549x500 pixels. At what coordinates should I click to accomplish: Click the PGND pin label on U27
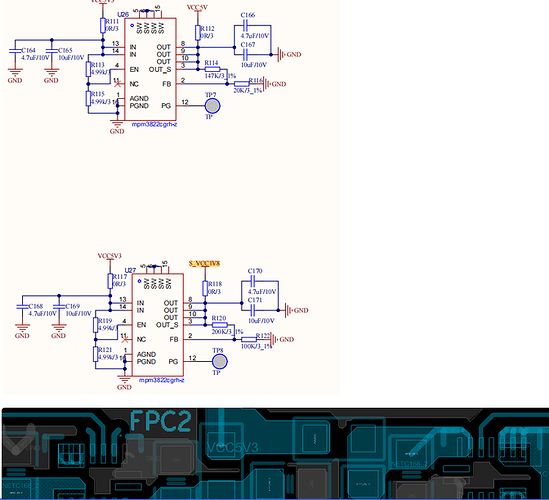click(x=146, y=361)
